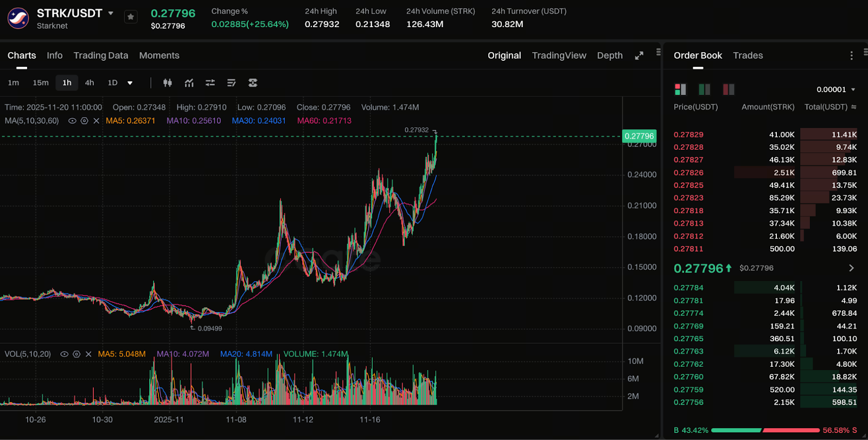Select ask price 0.27826
The width and height of the screenshot is (868, 440).
coord(688,173)
